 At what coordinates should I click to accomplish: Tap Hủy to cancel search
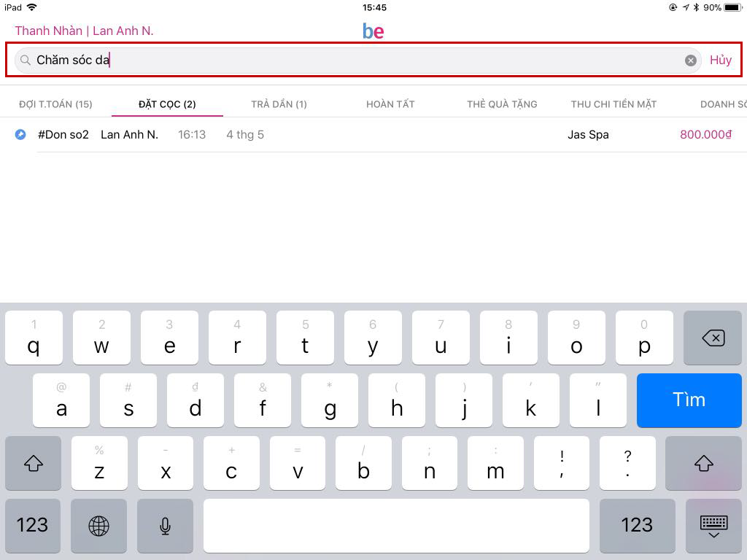click(720, 60)
